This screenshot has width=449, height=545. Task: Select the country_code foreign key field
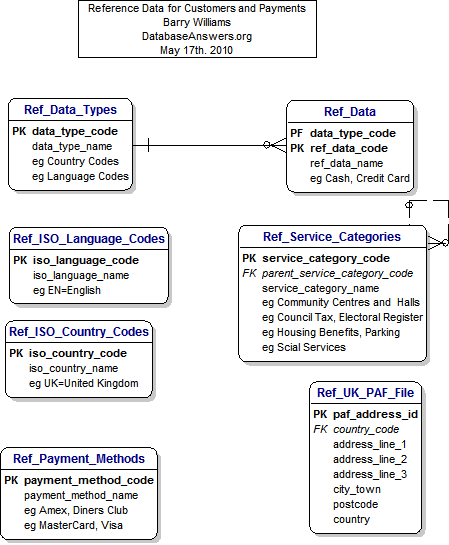coord(366,429)
